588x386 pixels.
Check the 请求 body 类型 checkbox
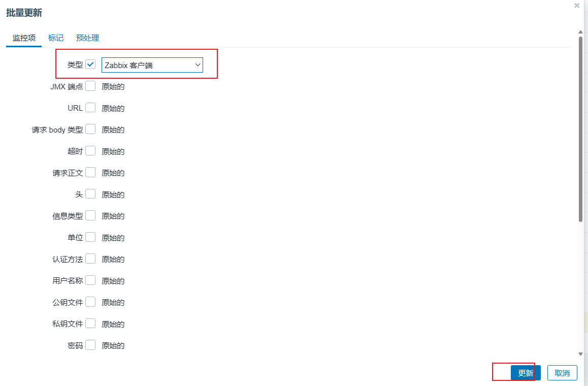(x=90, y=130)
